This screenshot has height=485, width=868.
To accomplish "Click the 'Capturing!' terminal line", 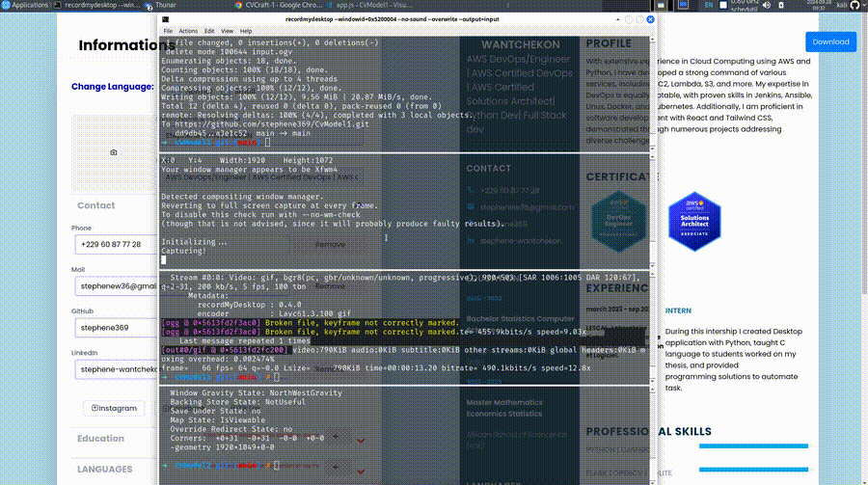I will click(183, 251).
